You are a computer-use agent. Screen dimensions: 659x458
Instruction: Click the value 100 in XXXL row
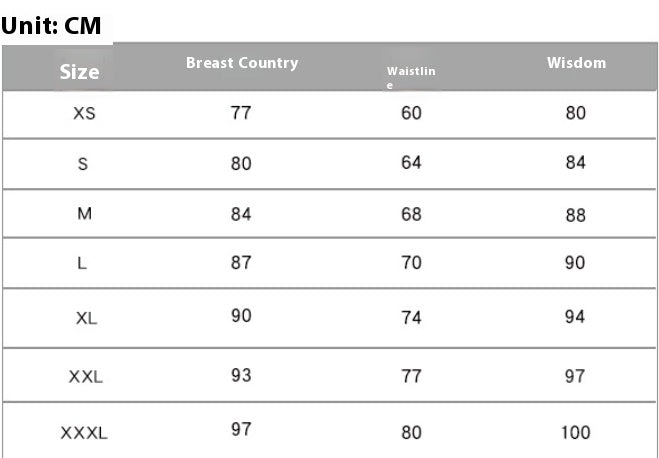click(575, 433)
